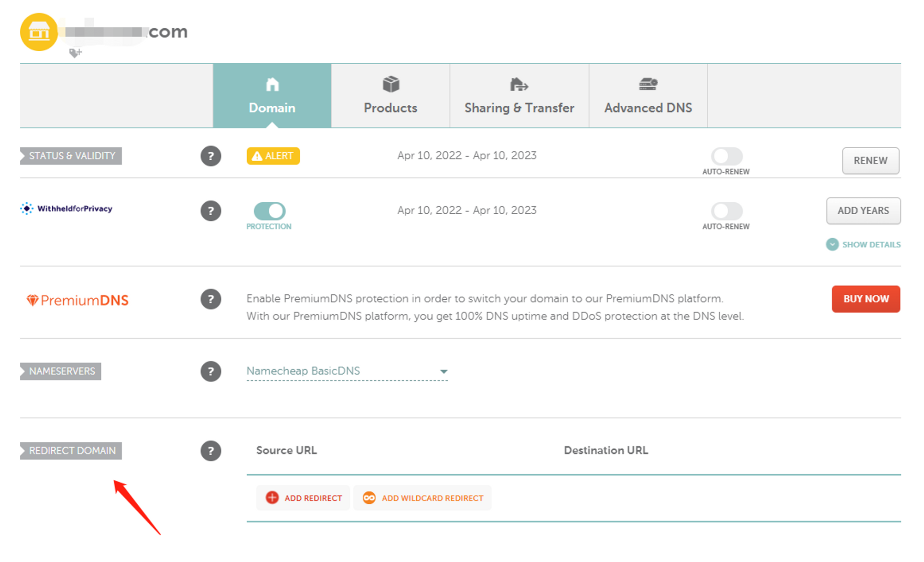This screenshot has width=924, height=562.
Task: Click the yellow storefront domain icon
Action: click(x=39, y=32)
